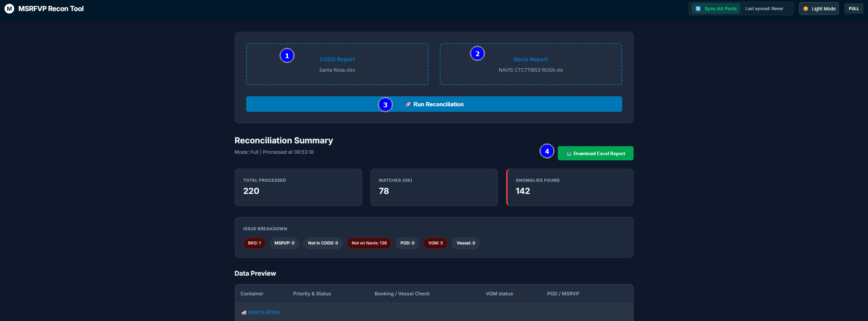Click the Container column header
This screenshot has height=321, width=868.
point(252,294)
